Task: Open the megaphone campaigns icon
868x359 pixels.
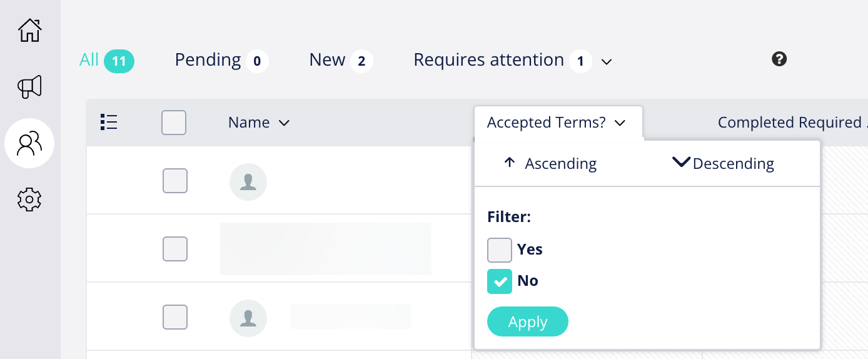Action: coord(29,87)
